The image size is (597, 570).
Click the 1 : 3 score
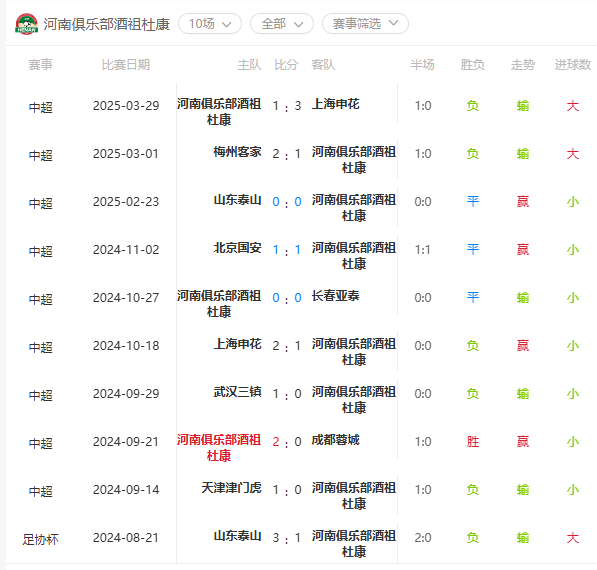pos(287,106)
